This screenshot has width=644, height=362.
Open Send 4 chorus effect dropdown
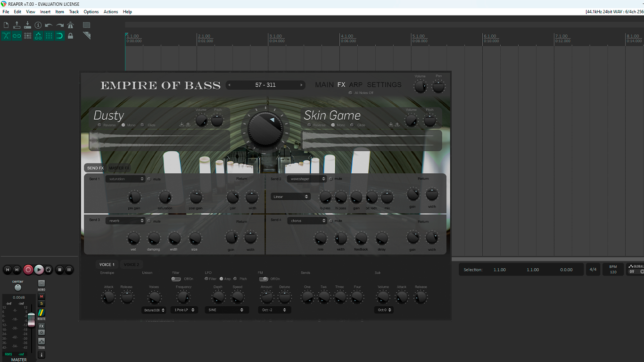click(x=307, y=221)
